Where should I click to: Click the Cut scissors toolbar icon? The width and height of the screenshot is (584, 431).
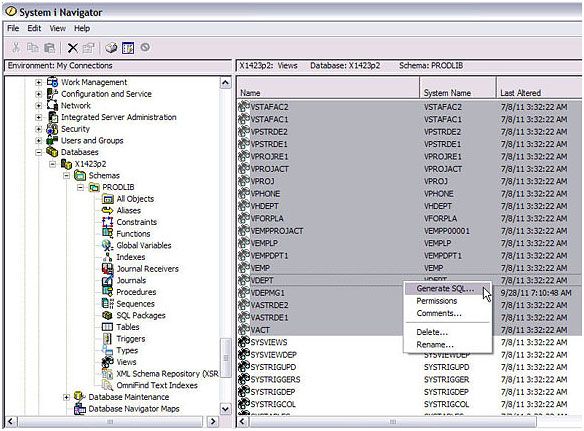click(16, 47)
